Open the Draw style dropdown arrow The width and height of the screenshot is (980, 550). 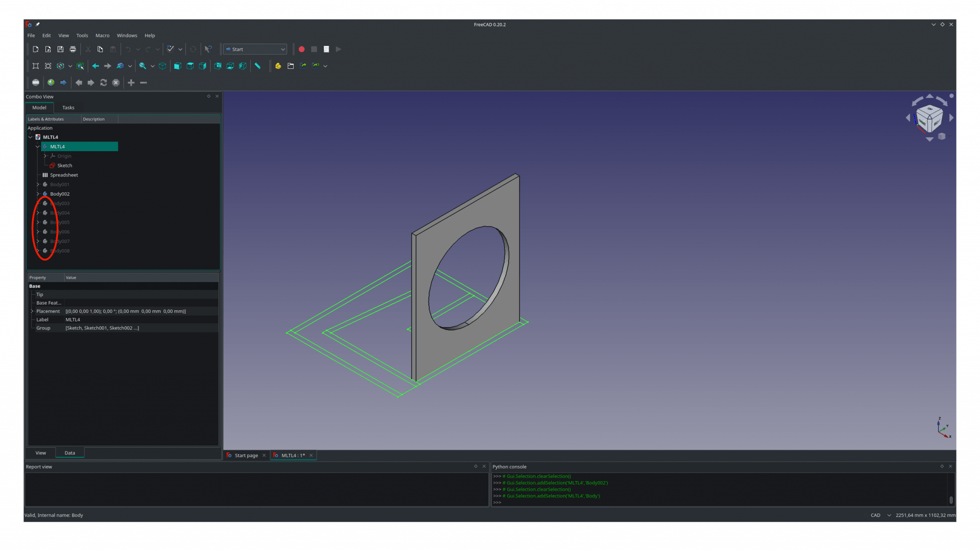(70, 66)
